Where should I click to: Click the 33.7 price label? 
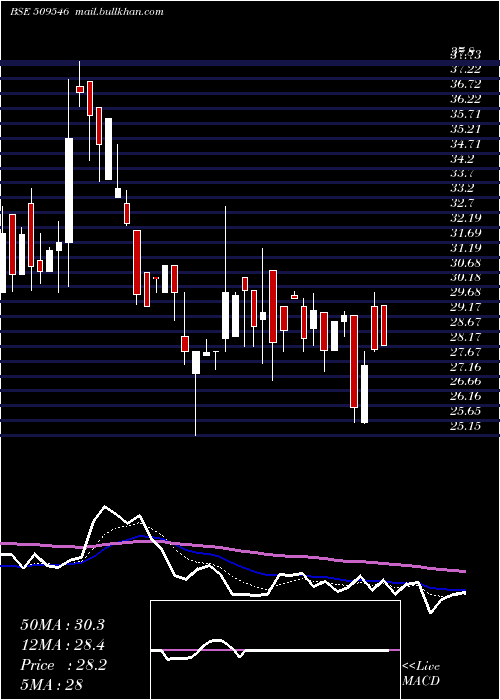tap(462, 173)
